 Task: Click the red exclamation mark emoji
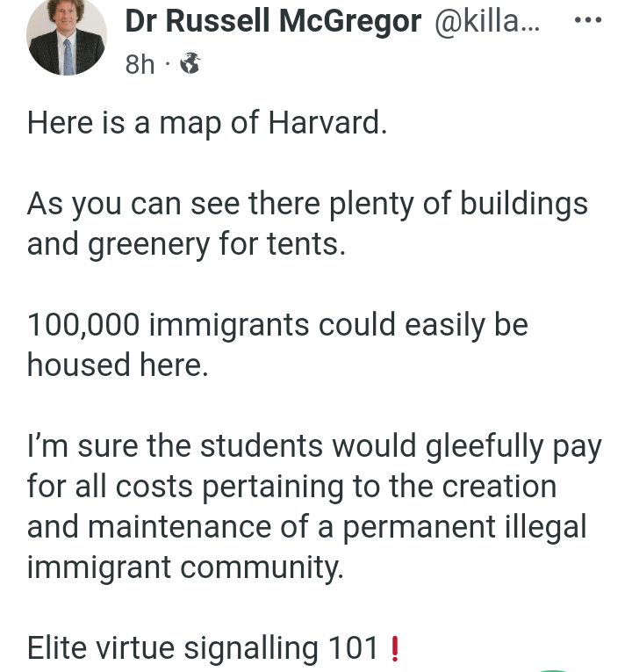(393, 648)
